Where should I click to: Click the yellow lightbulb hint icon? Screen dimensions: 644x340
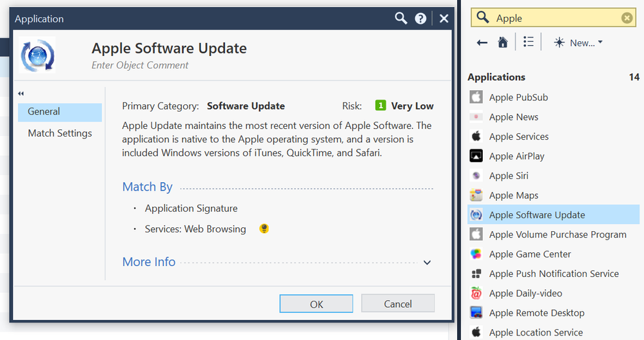click(264, 229)
